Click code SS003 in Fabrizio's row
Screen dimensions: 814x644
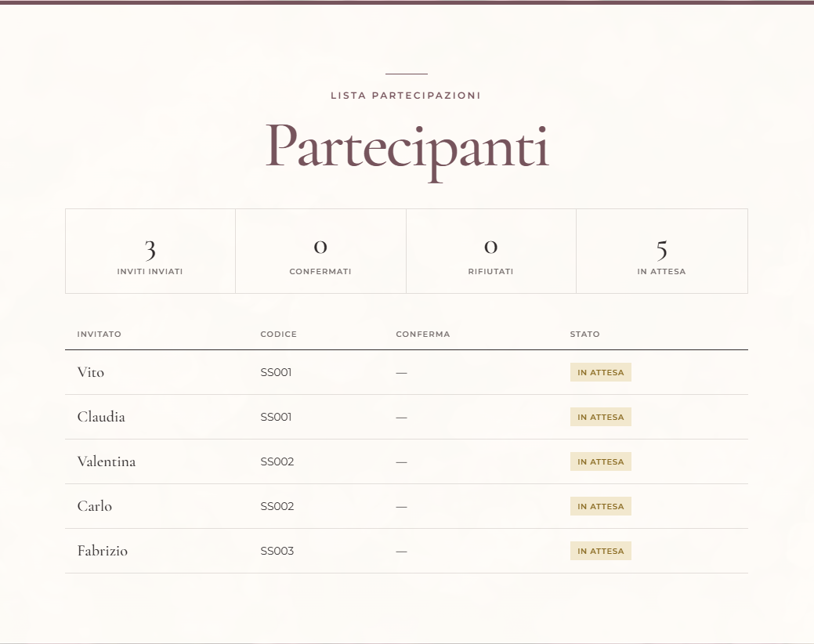coord(277,551)
